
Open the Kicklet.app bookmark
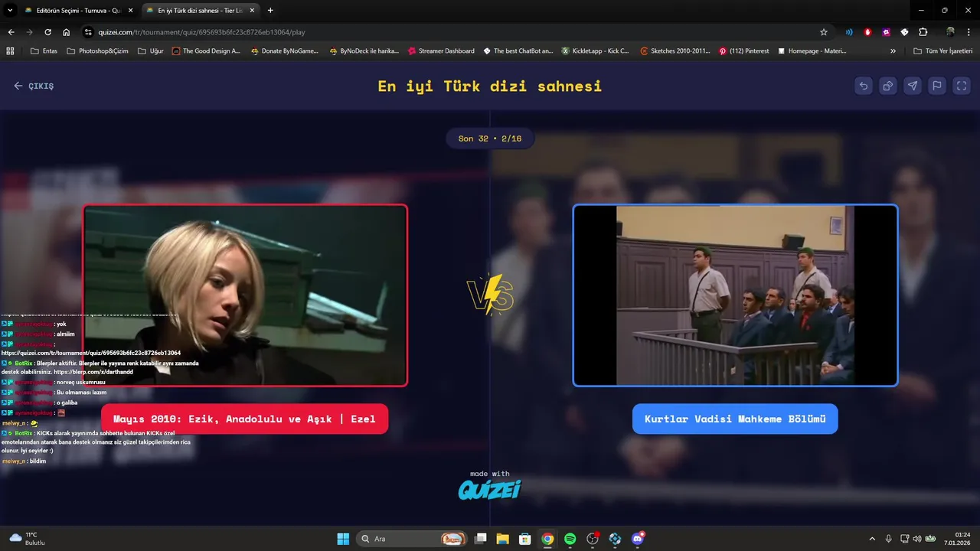(x=596, y=51)
